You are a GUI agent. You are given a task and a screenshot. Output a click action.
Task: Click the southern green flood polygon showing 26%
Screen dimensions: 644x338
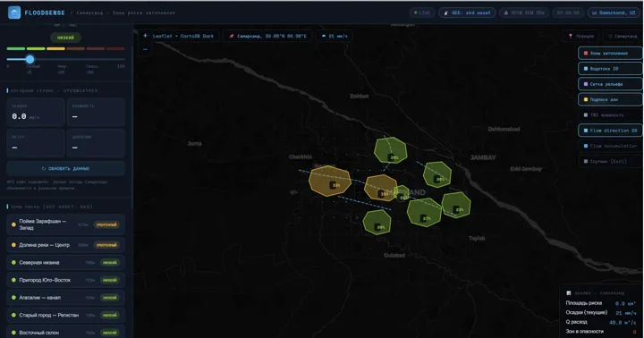377,222
